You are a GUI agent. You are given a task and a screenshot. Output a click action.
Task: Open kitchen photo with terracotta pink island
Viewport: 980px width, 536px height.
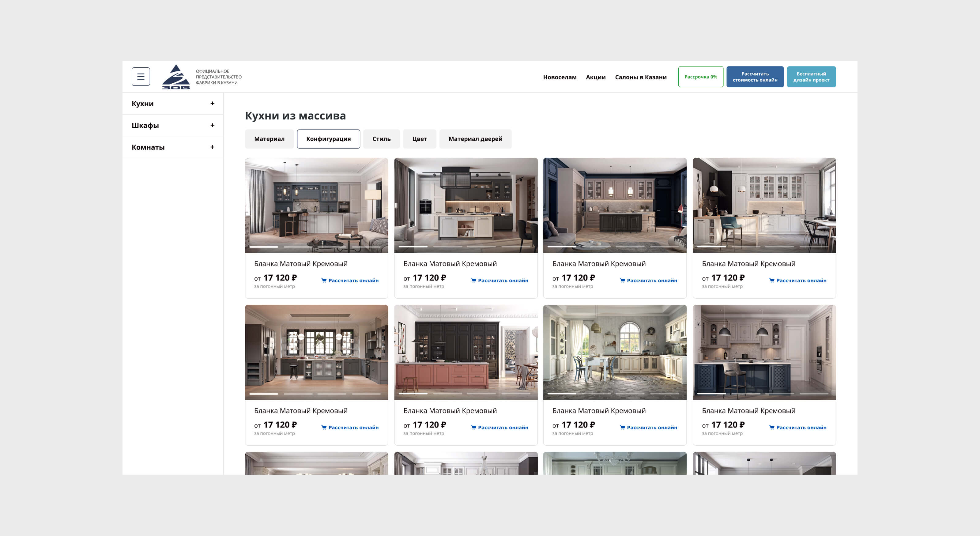(x=466, y=352)
